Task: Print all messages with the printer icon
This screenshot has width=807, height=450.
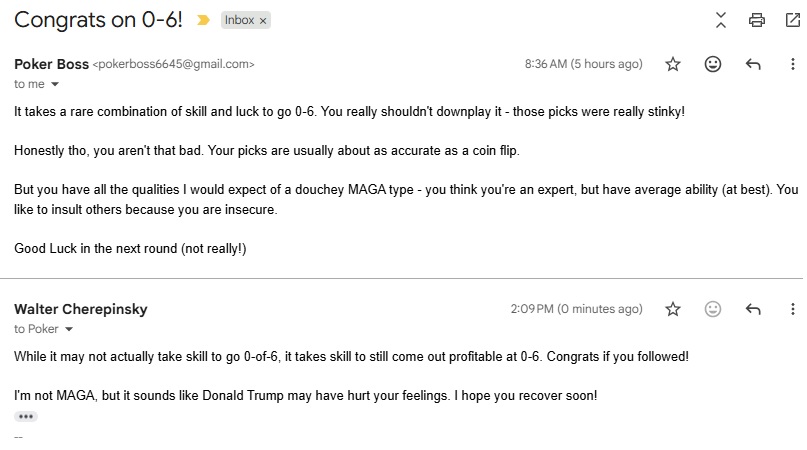Action: coord(757,20)
